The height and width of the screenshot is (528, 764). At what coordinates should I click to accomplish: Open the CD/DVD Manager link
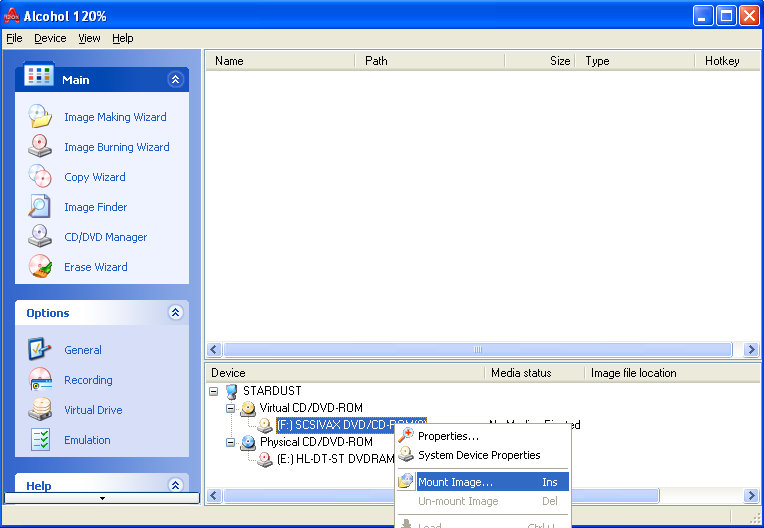105,237
